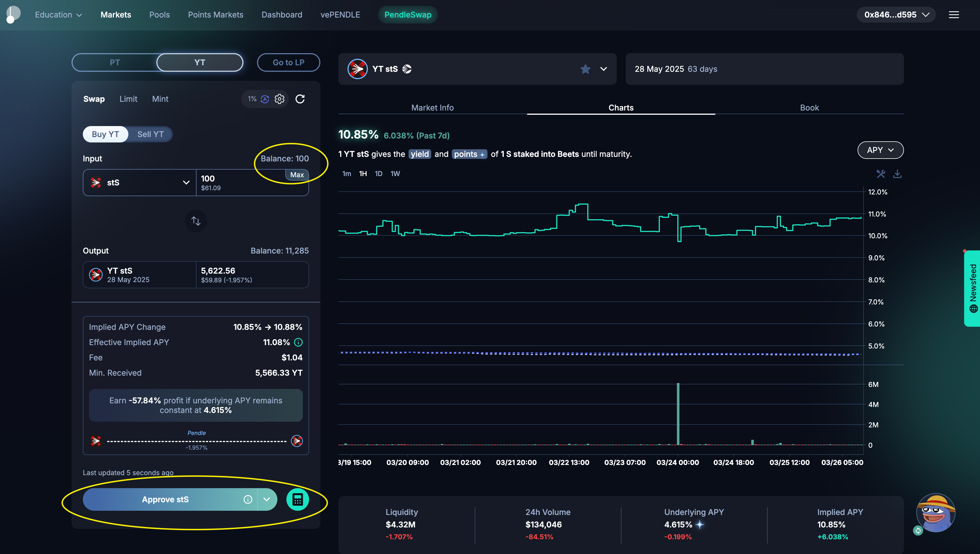This screenshot has width=980, height=554.
Task: Click the Approve stS button
Action: pos(165,500)
